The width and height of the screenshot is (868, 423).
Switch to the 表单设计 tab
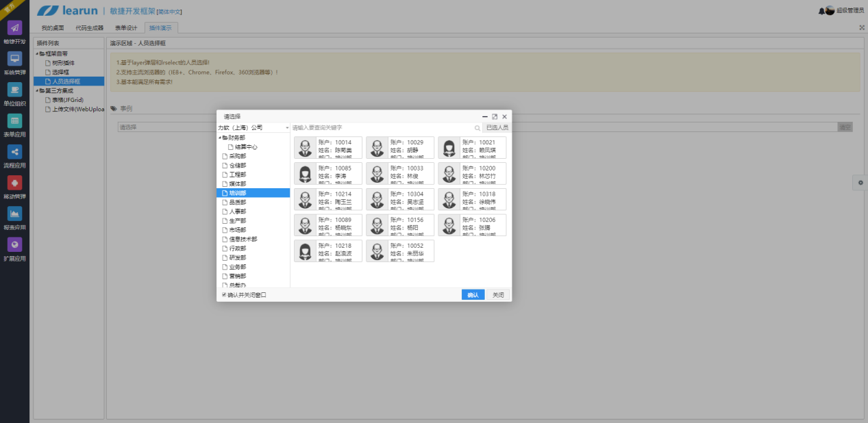pos(126,28)
